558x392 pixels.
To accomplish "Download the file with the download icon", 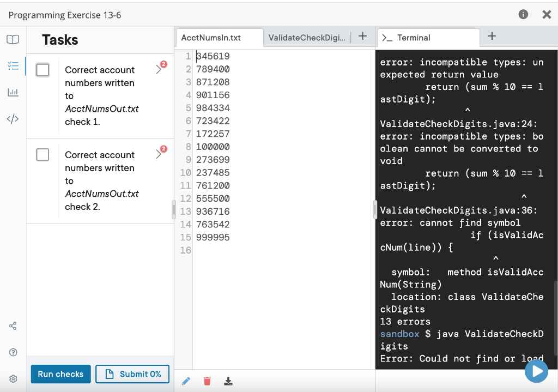I will coord(228,381).
